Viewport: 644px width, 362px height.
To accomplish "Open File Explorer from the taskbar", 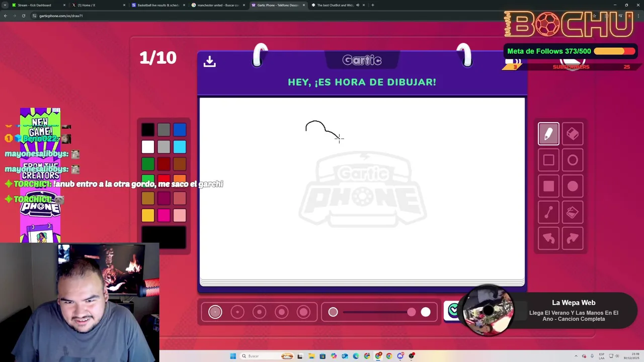I will point(311,356).
